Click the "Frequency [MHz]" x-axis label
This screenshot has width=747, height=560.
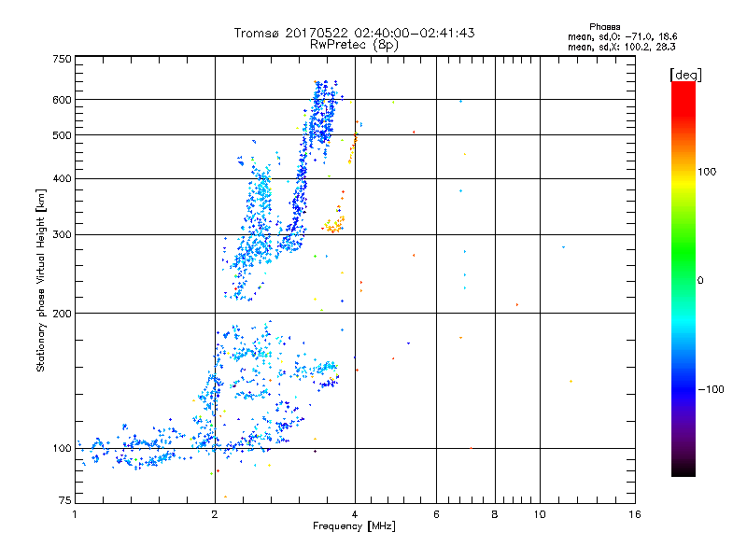tap(354, 526)
